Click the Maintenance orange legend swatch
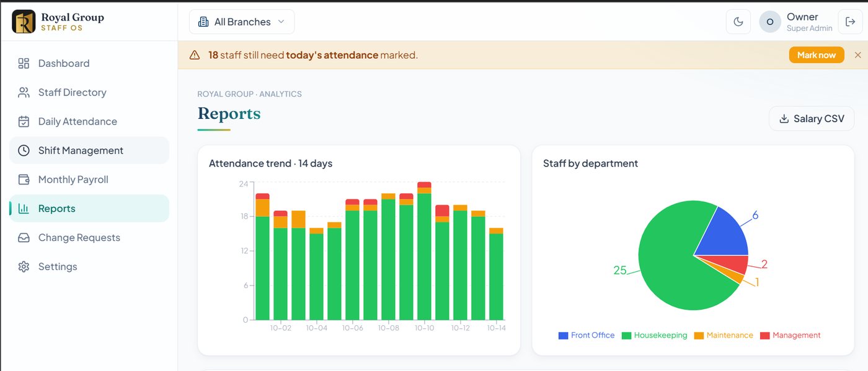The image size is (868, 371). coord(699,336)
